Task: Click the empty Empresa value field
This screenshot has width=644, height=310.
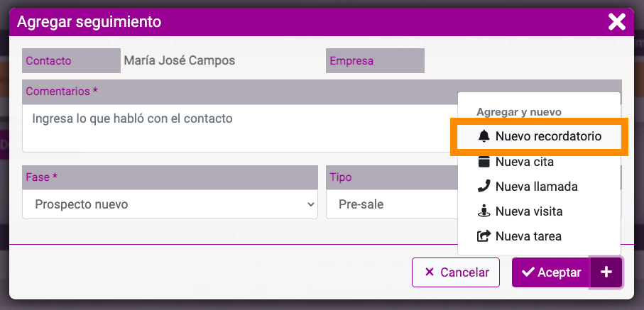Action: [x=523, y=61]
